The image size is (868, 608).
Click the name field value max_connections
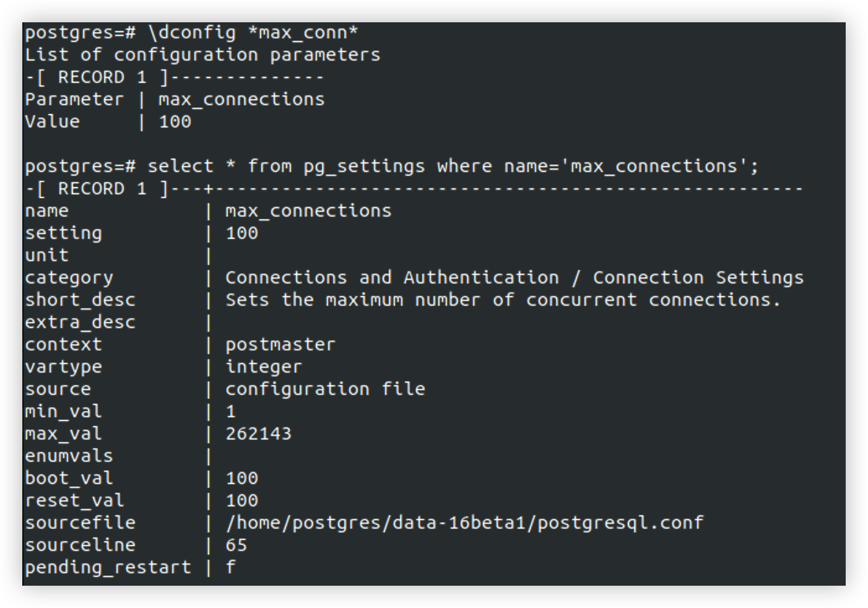point(308,211)
